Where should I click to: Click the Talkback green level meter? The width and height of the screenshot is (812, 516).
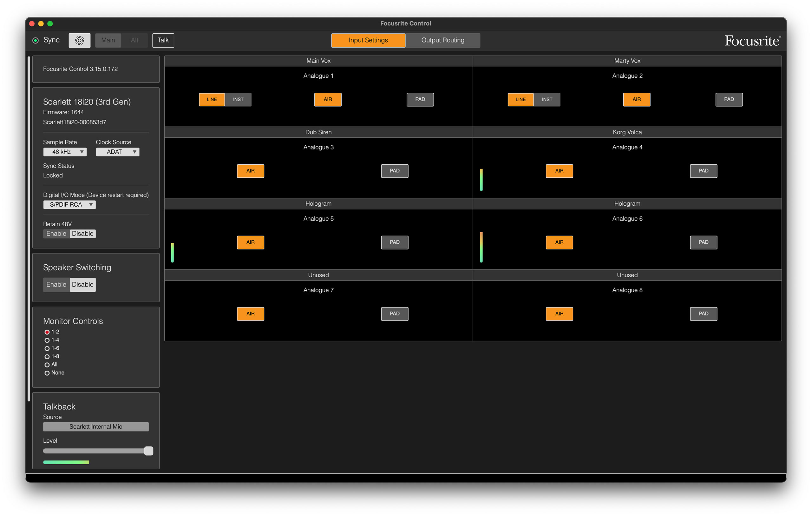pos(66,462)
